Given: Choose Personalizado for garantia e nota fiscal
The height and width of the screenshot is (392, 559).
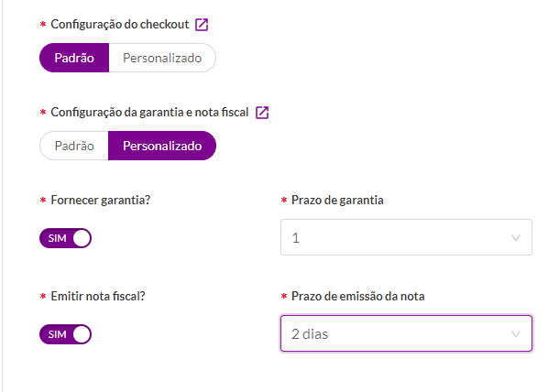Looking at the screenshot, I should tap(162, 146).
